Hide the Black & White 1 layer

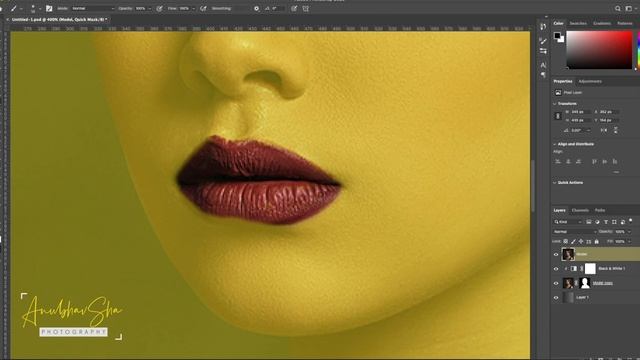click(x=556, y=269)
